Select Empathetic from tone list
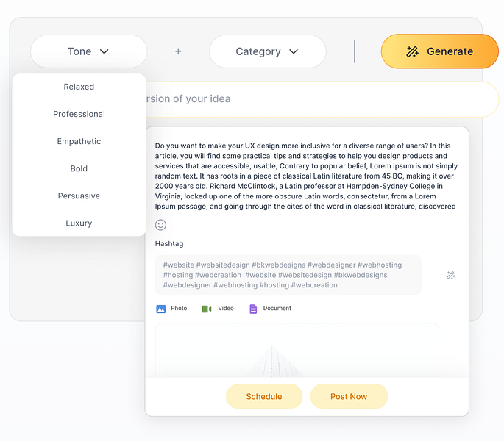The width and height of the screenshot is (504, 441). click(x=79, y=141)
